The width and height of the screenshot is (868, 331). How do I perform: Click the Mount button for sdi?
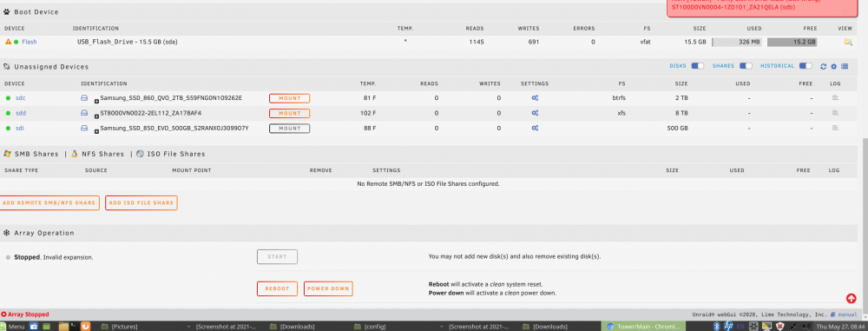(x=290, y=128)
